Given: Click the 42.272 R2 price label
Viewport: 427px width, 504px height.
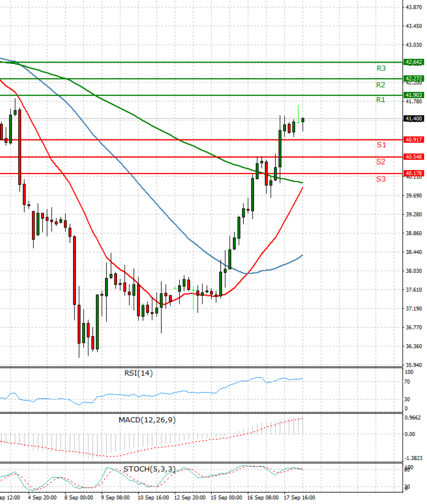Looking at the screenshot, I should click(x=413, y=79).
